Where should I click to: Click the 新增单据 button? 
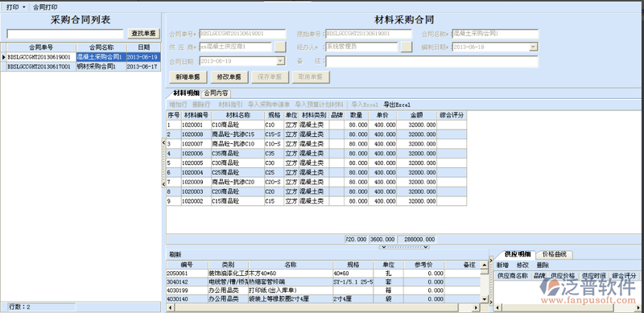coord(188,76)
